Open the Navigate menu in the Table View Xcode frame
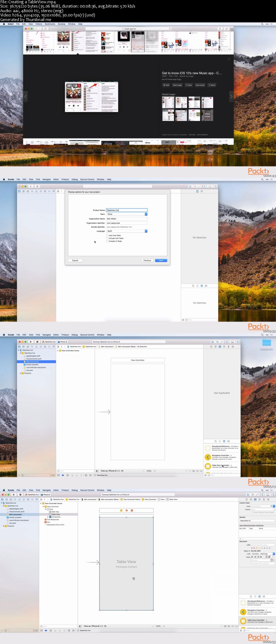This screenshot has height=644, width=276. coord(47,490)
